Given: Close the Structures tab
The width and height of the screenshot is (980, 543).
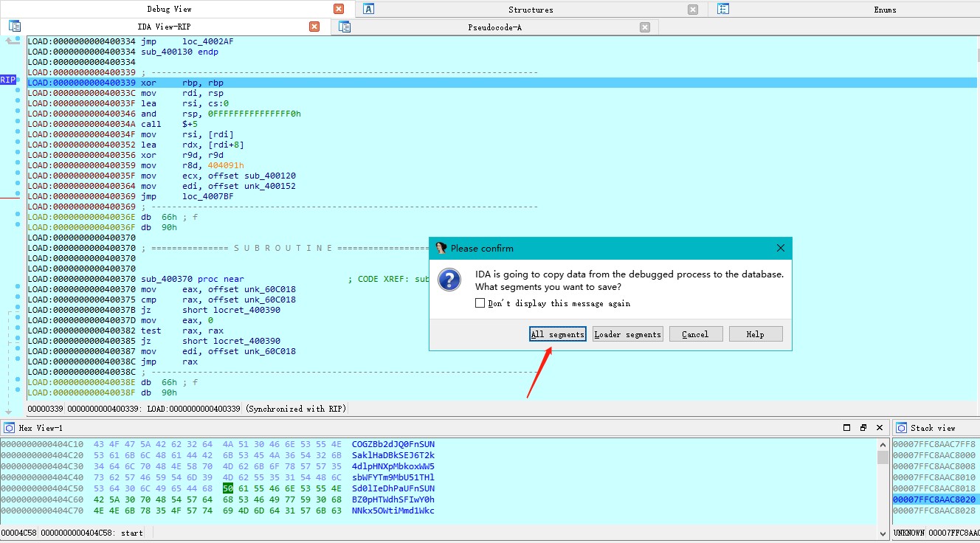Looking at the screenshot, I should (693, 10).
